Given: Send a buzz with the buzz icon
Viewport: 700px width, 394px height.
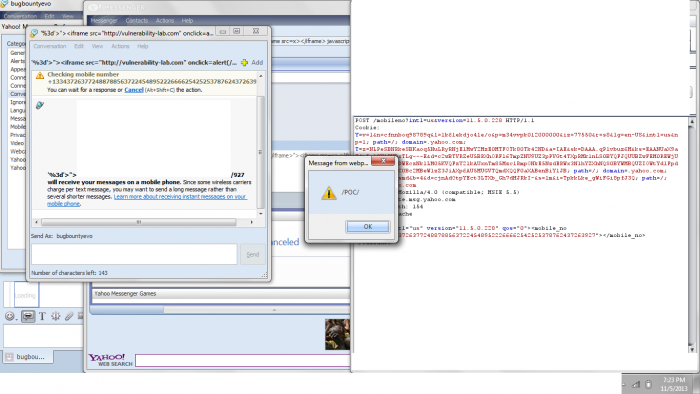Looking at the screenshot, I should tap(55, 316).
